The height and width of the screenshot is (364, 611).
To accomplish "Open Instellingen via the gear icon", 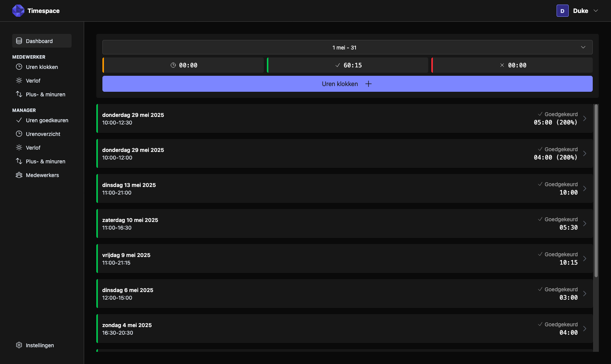I will coord(19,345).
